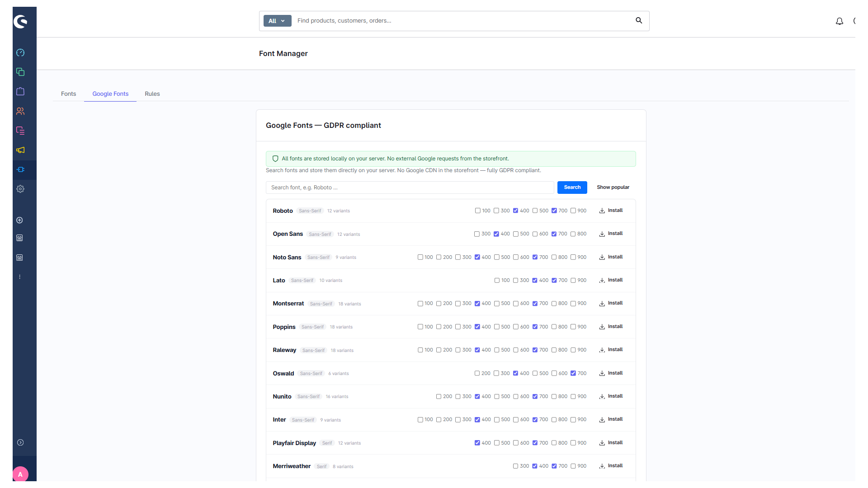Click the download icon in Roboto's row
868x488 pixels.
pos(602,211)
